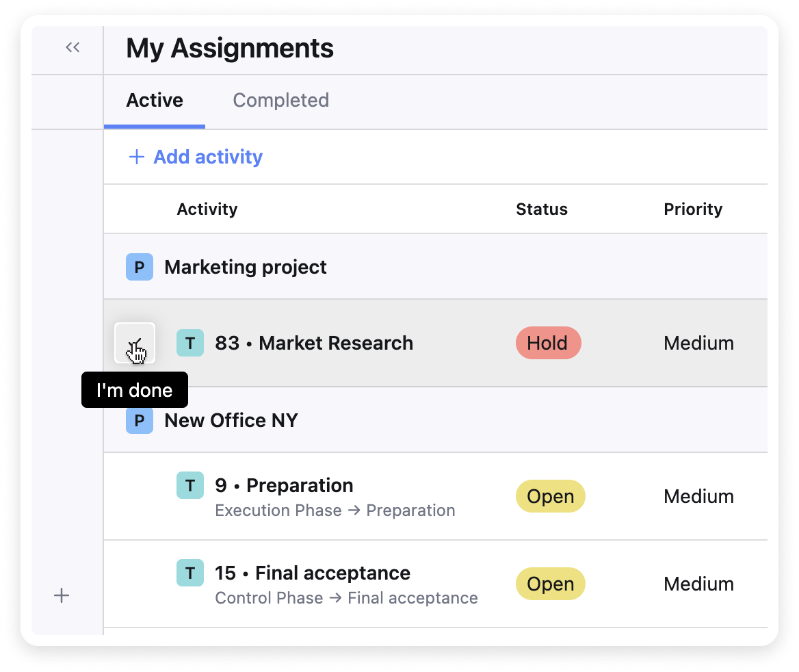Open the Hold status dropdown
The width and height of the screenshot is (799, 672).
pos(548,343)
